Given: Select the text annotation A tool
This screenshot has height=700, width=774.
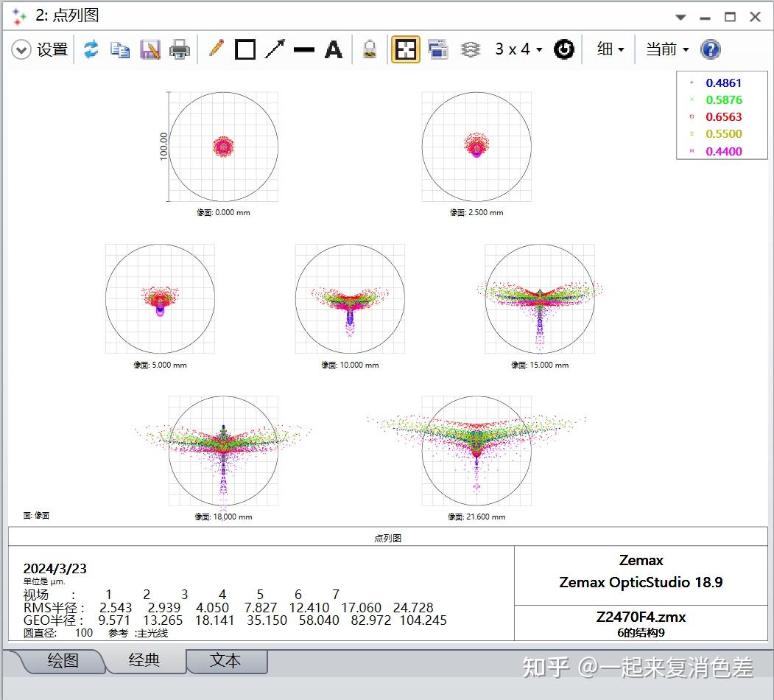Looking at the screenshot, I should tap(334, 49).
